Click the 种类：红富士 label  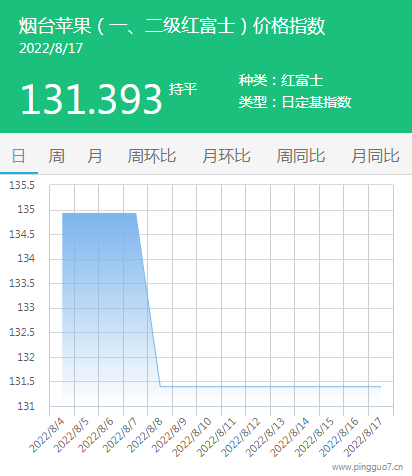(x=281, y=80)
